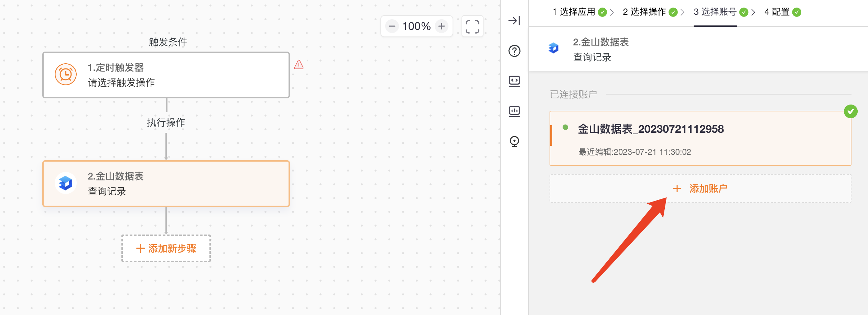
Task: Select the 1.定时触发器 trigger node
Action: tap(166, 75)
